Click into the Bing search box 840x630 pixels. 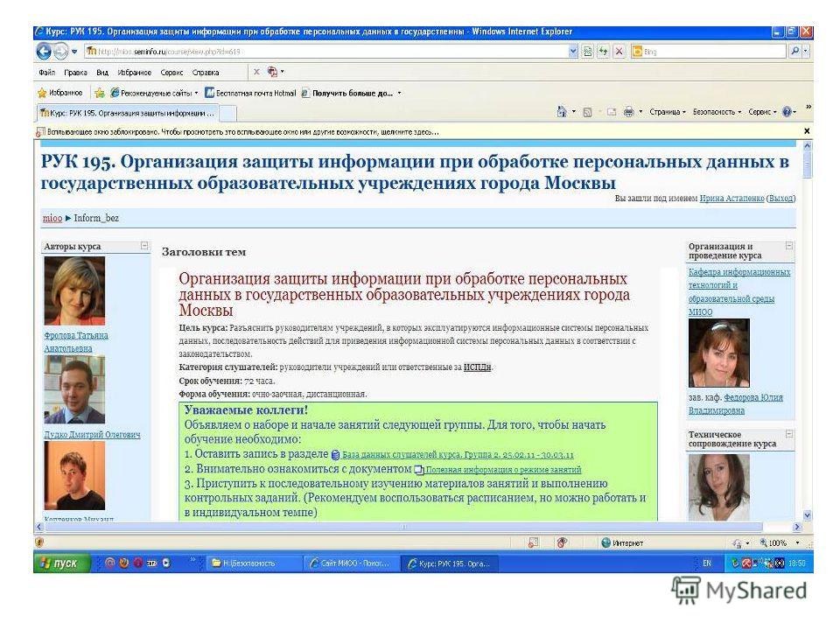point(714,52)
